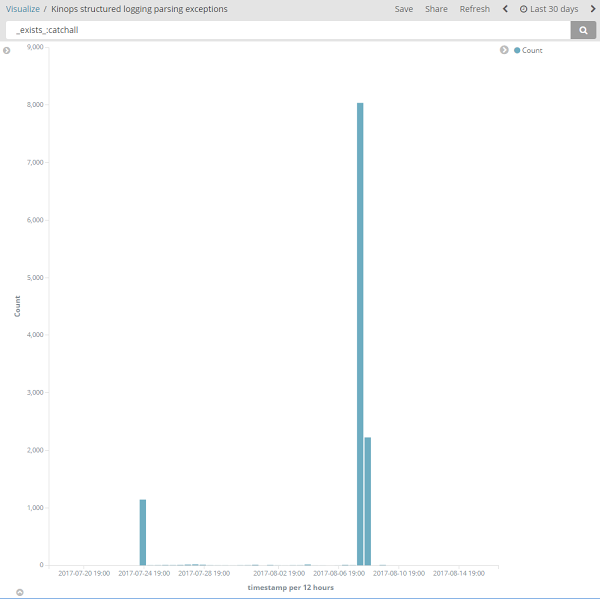Click the bar near 2017-07-24 19:00
Image resolution: width=600 pixels, height=599 pixels.
143,532
